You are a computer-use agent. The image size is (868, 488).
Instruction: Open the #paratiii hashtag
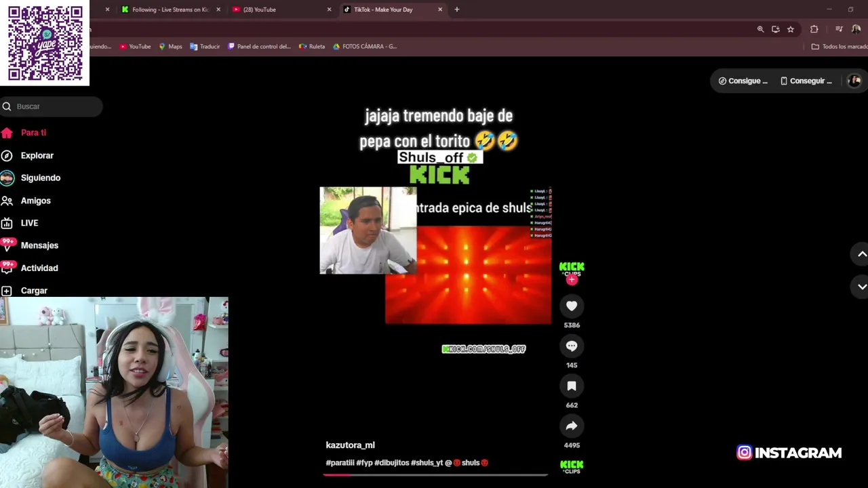pyautogui.click(x=340, y=463)
